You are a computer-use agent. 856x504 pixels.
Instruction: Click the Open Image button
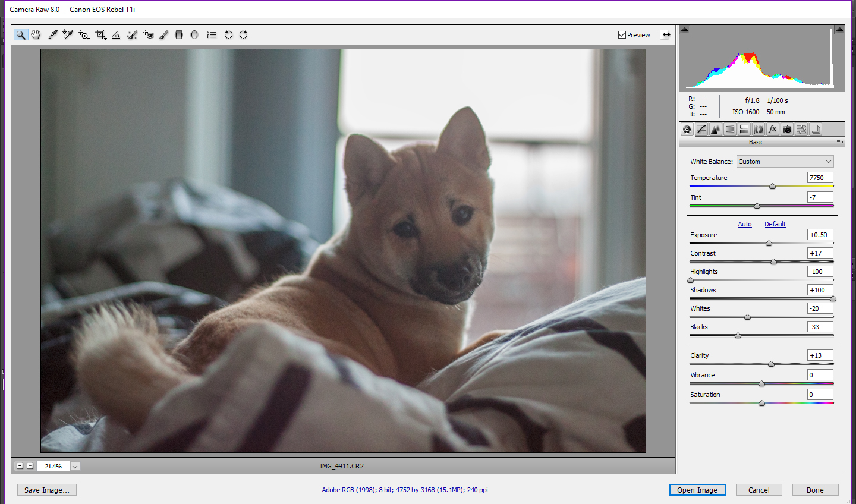pyautogui.click(x=697, y=490)
